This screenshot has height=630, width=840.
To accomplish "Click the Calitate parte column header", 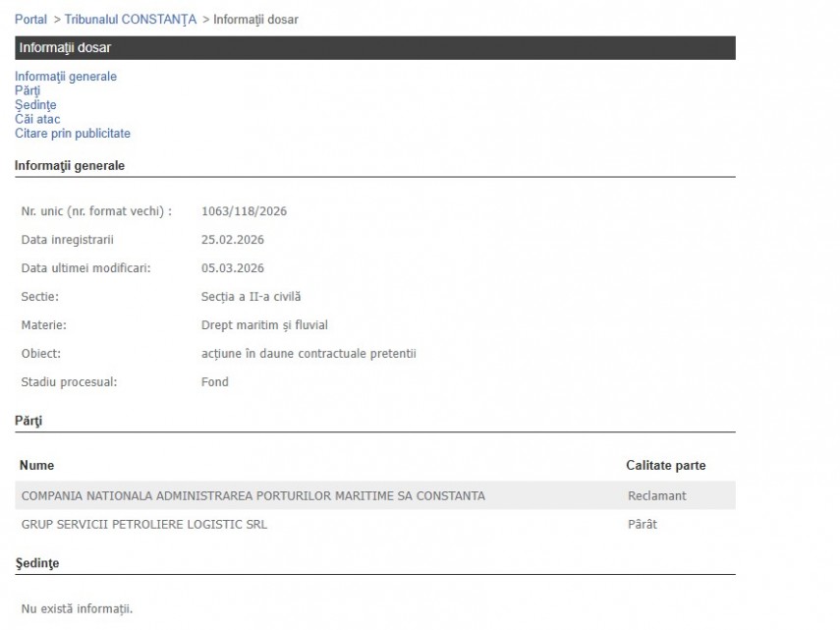I will [665, 466].
